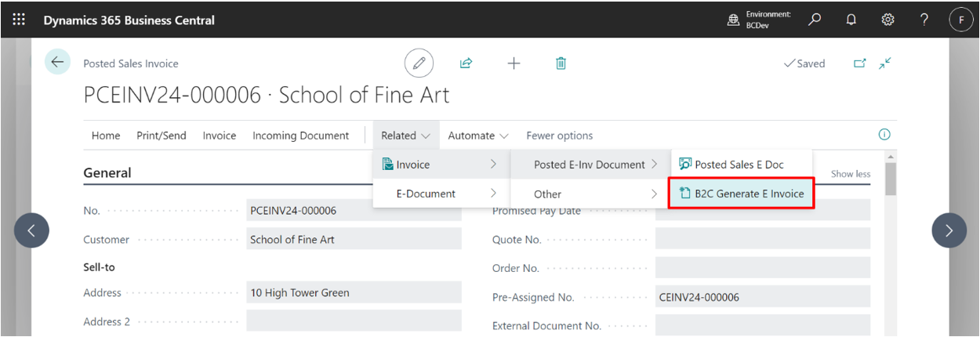Click the share icon
This screenshot has height=337, width=980.
point(466,63)
